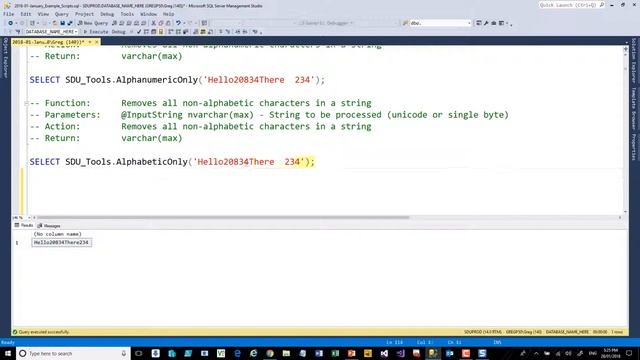Switch to the Results tab
Screen dimensions: 640x360
(24, 225)
